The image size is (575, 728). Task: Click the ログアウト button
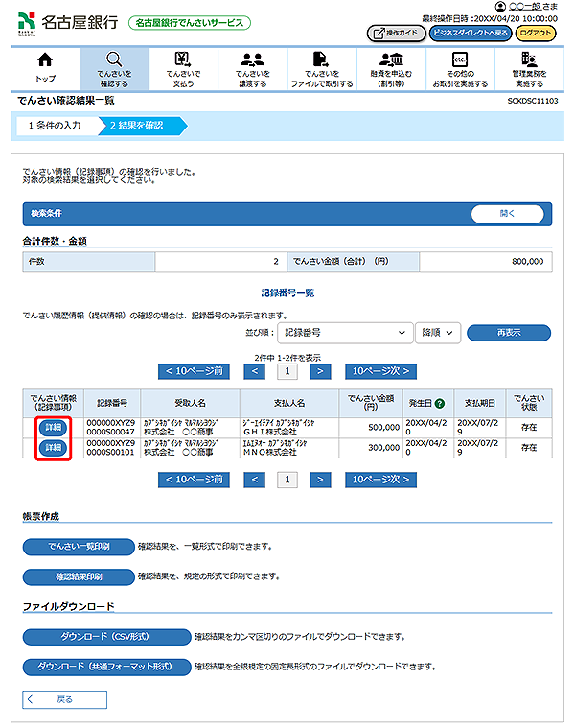(x=535, y=33)
